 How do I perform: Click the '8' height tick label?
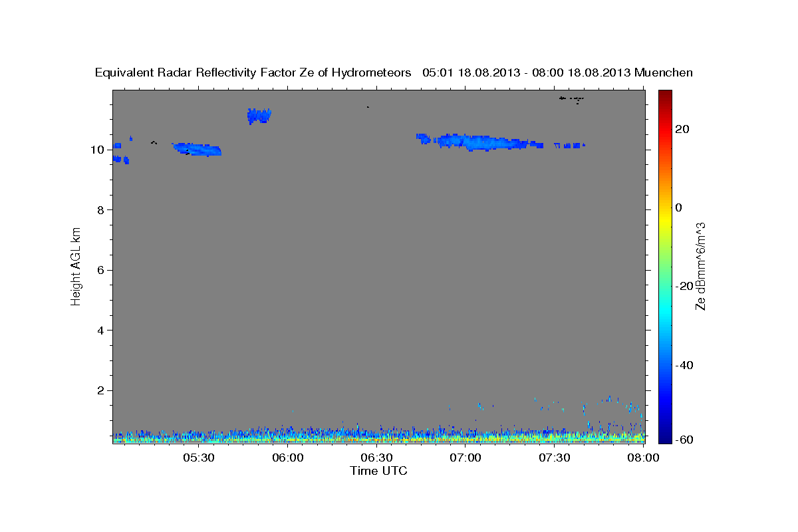tap(101, 210)
